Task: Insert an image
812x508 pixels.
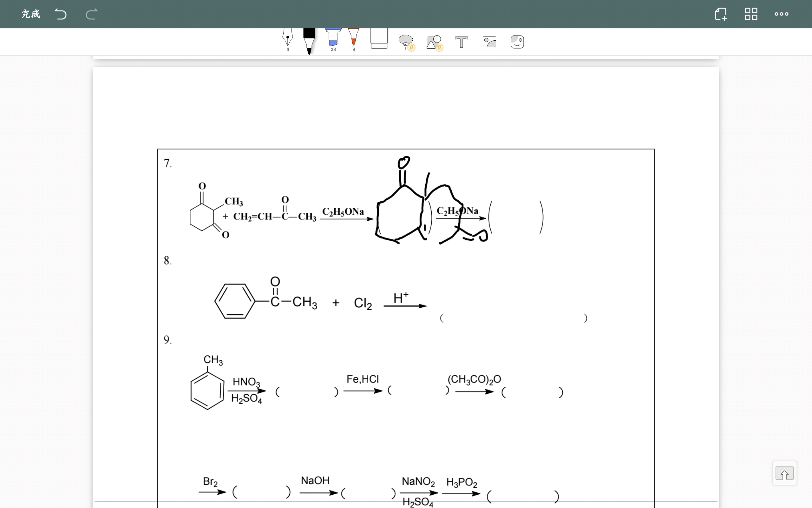Action: (489, 42)
